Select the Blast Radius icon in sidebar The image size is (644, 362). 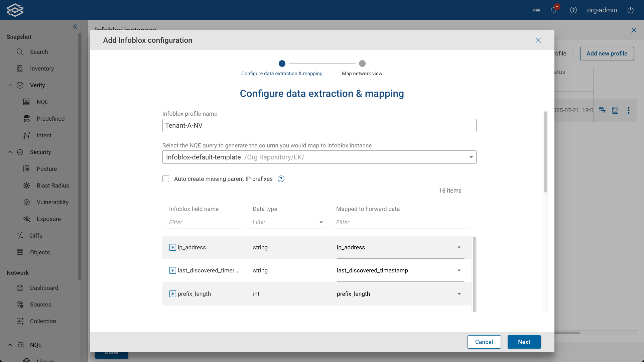27,186
